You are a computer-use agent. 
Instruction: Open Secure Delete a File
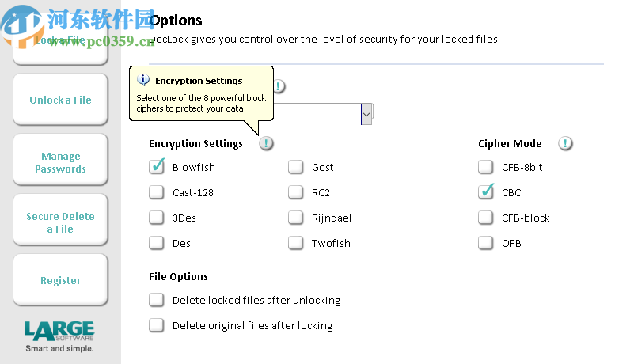click(60, 222)
